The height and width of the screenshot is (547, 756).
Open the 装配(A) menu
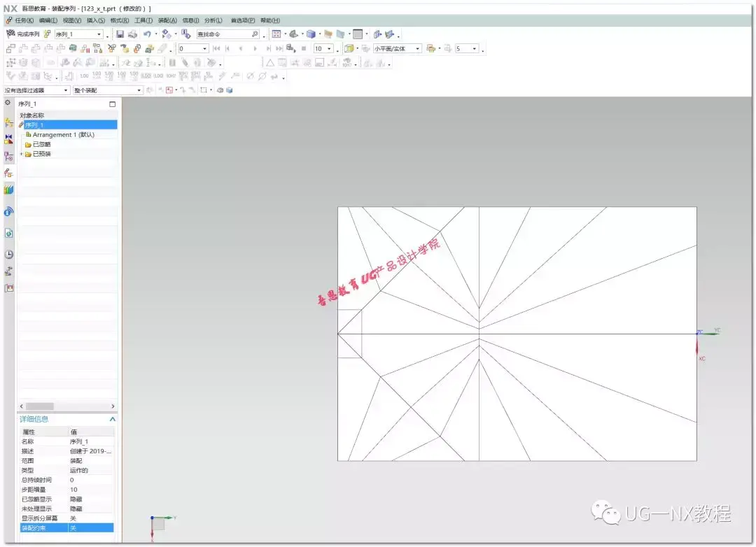pyautogui.click(x=167, y=20)
